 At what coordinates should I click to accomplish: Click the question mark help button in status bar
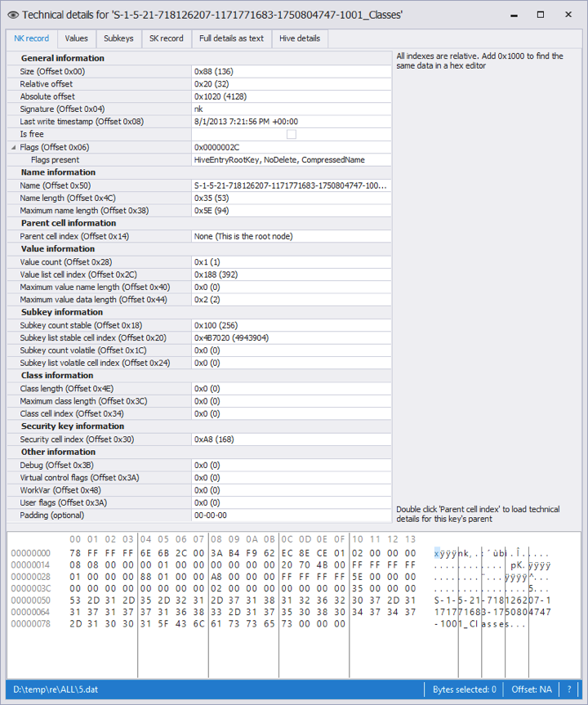[x=570, y=689]
